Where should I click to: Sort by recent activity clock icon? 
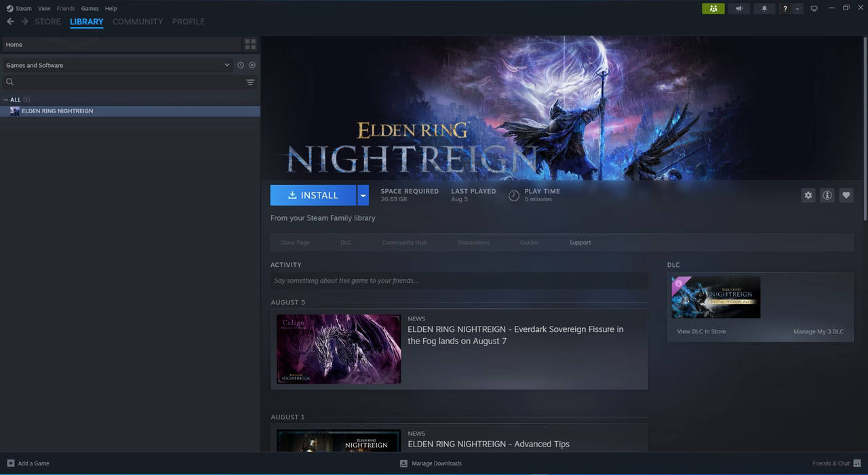tap(240, 65)
